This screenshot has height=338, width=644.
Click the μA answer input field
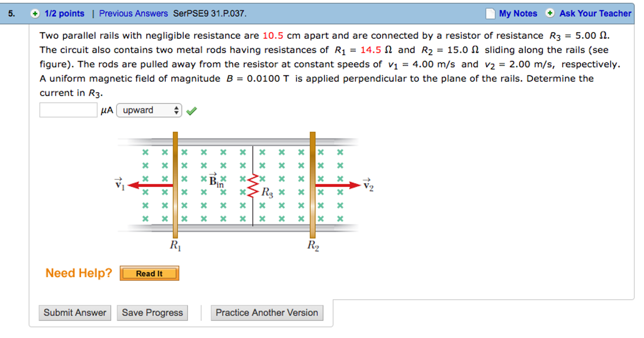click(68, 110)
